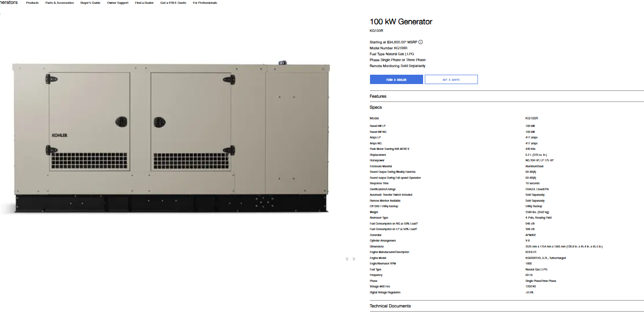The height and width of the screenshot is (315, 644).
Task: Open Parts & Accessories menu
Action: pos(59,3)
